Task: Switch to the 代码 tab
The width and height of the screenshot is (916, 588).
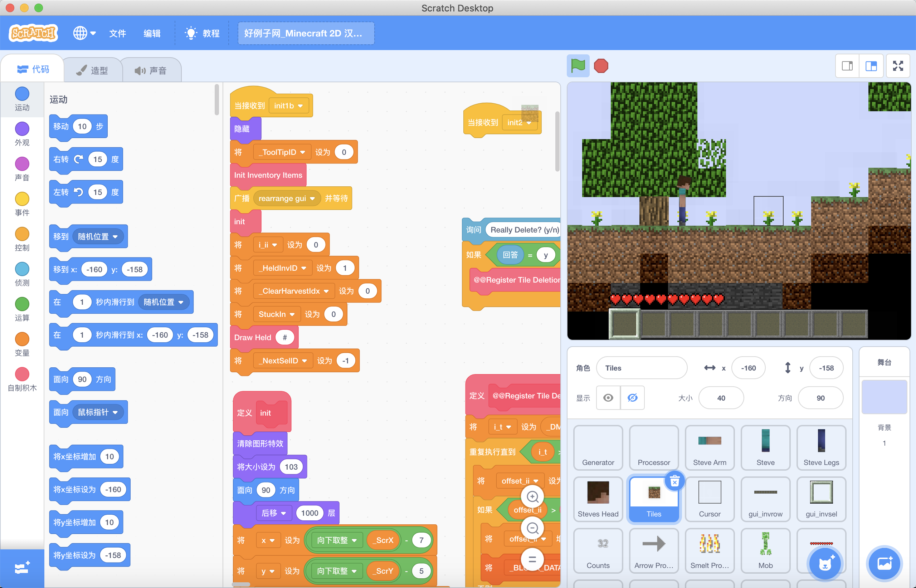Action: pyautogui.click(x=33, y=69)
